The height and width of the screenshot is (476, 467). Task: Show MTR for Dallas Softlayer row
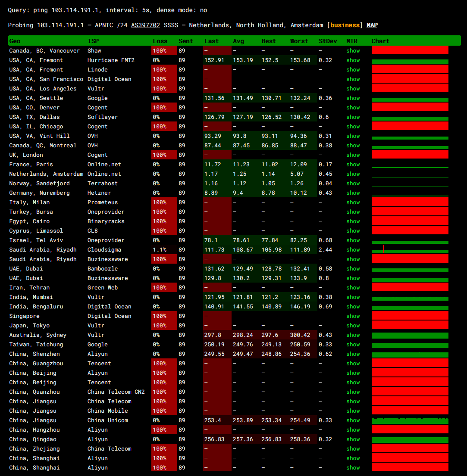[x=353, y=117]
